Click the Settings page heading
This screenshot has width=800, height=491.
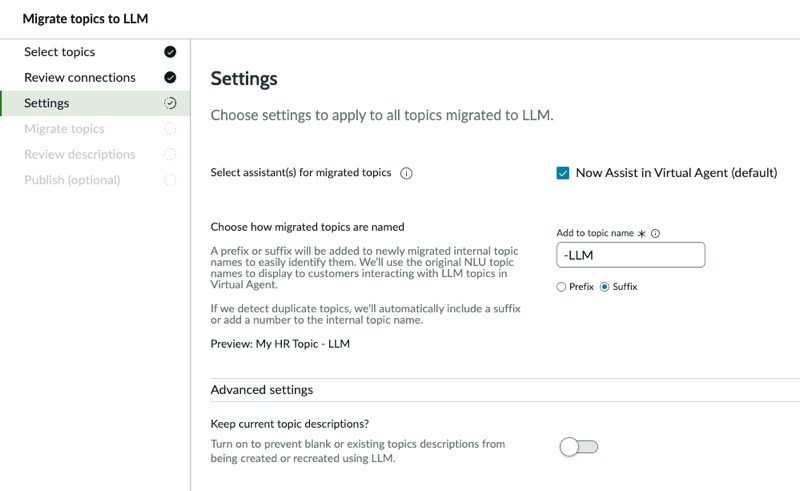[x=244, y=79]
